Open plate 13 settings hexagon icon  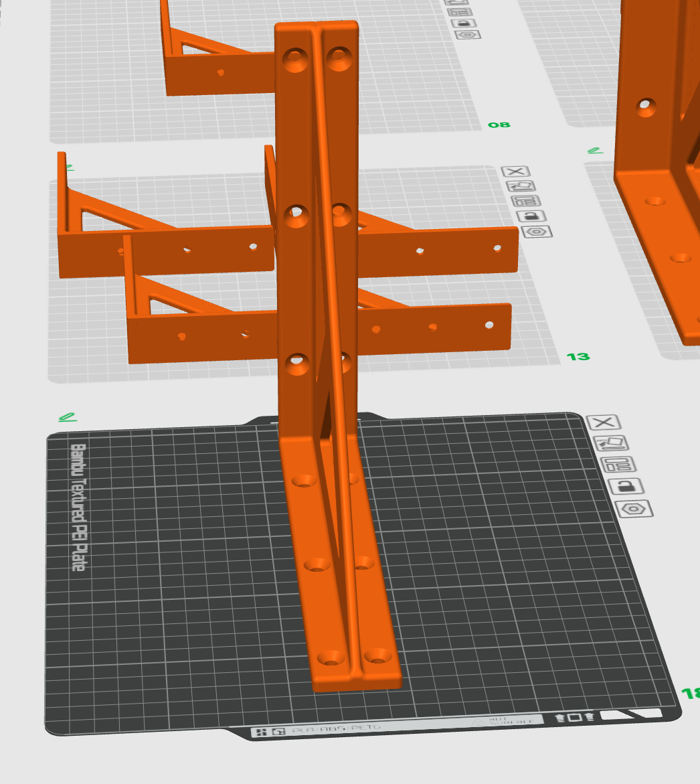click(x=537, y=232)
